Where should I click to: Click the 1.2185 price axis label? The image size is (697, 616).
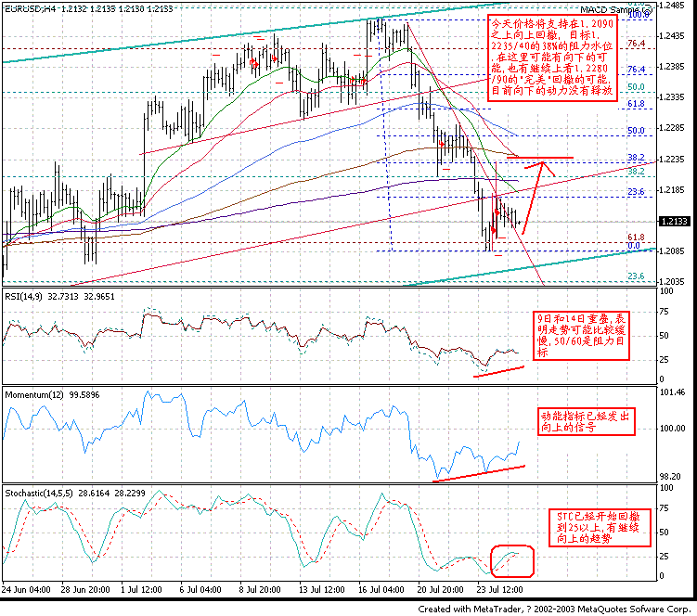point(672,190)
